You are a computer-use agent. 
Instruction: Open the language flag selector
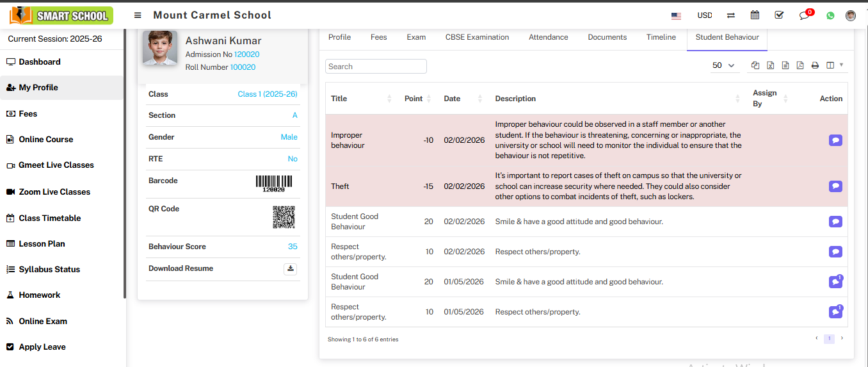(676, 15)
